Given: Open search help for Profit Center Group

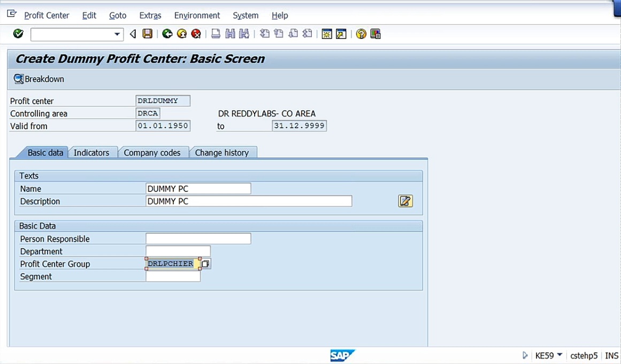Looking at the screenshot, I should 205,264.
